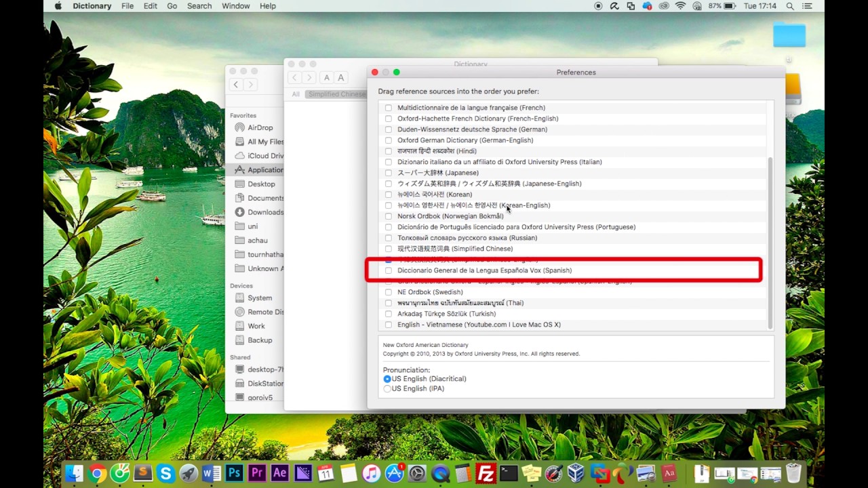Screen dimensions: 868x488
Task: Launch QuickTime Player from dock
Action: pos(440,473)
